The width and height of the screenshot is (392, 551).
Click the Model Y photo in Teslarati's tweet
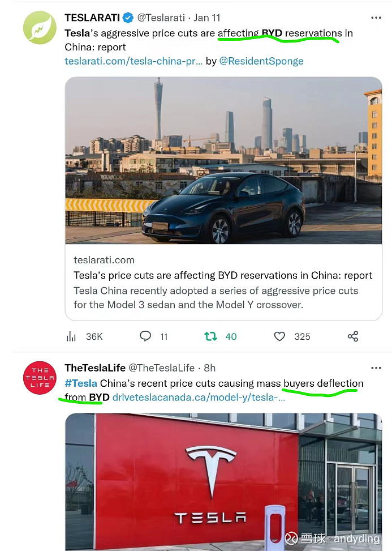[223, 160]
